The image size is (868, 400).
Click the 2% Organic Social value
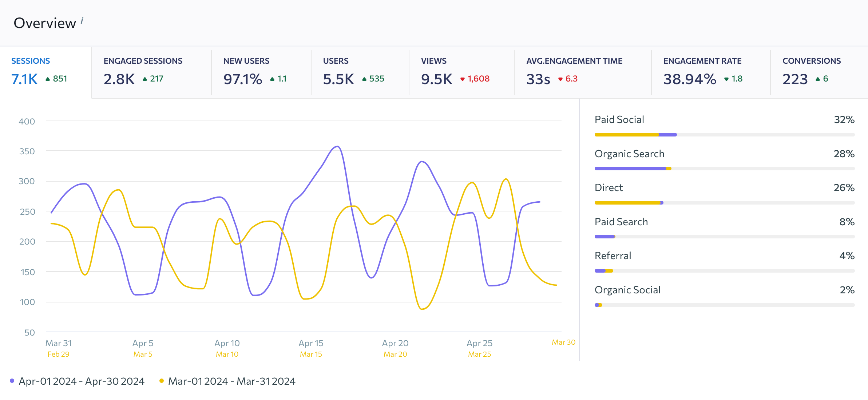click(x=847, y=290)
